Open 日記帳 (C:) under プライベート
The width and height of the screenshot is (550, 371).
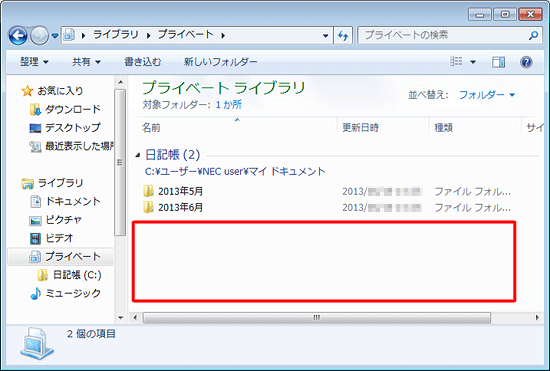pos(77,275)
